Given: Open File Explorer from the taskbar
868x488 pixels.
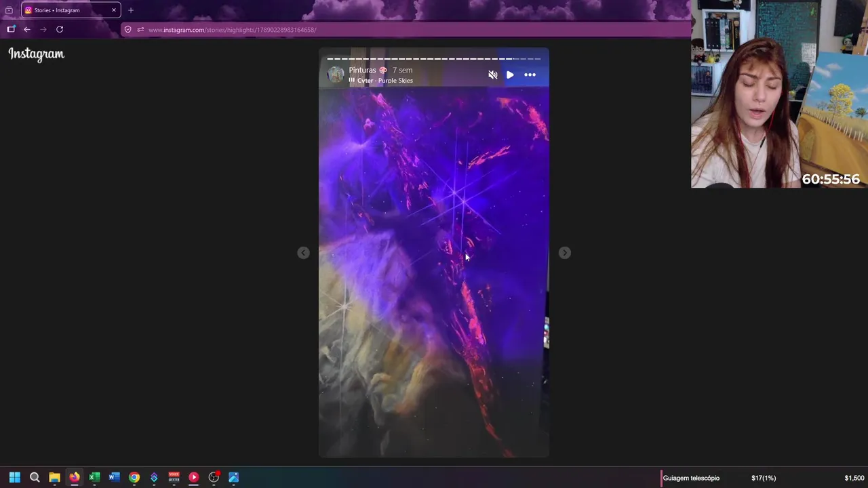Looking at the screenshot, I should point(54,477).
